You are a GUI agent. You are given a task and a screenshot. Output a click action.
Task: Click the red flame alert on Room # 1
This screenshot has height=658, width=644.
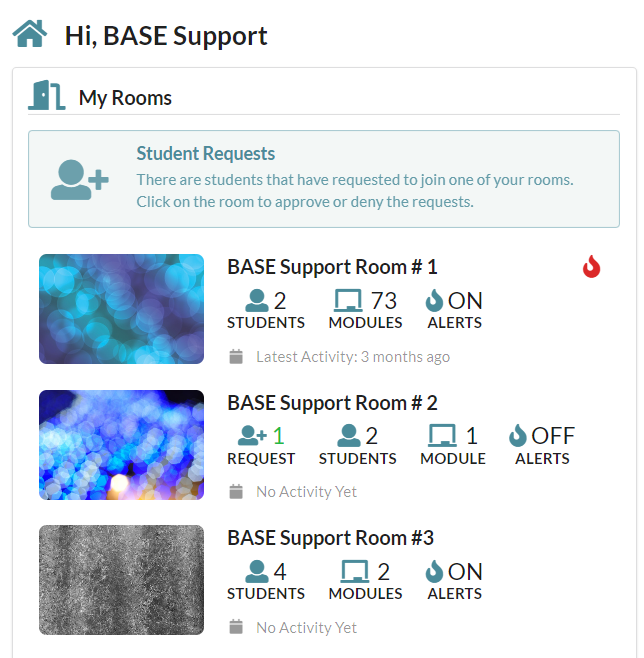tap(591, 266)
